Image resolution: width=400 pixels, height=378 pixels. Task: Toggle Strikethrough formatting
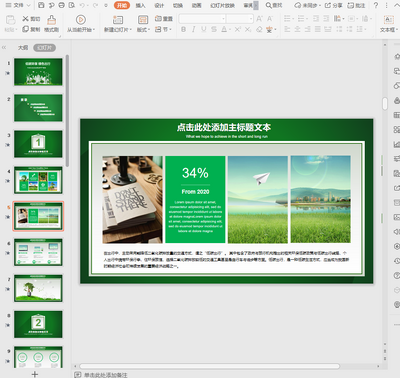(214, 30)
